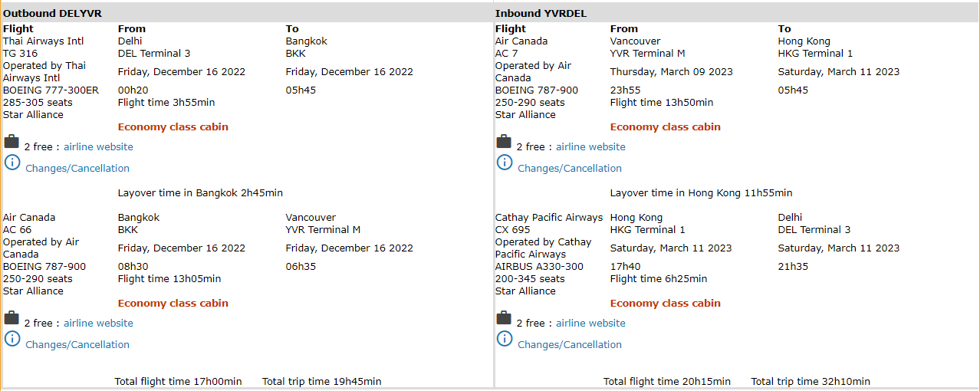View Changes/Cancellation for the Thai Airways flight

pyautogui.click(x=77, y=169)
